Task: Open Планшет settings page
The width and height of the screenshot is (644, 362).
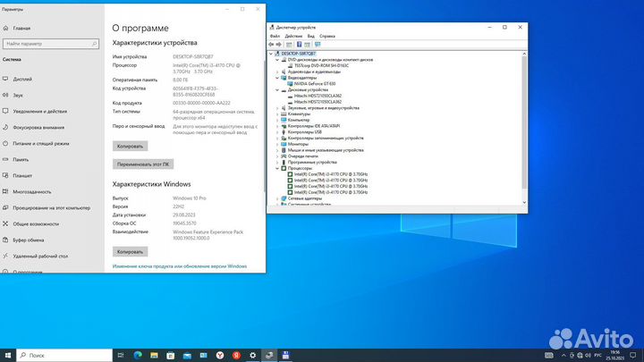Action: (22, 176)
